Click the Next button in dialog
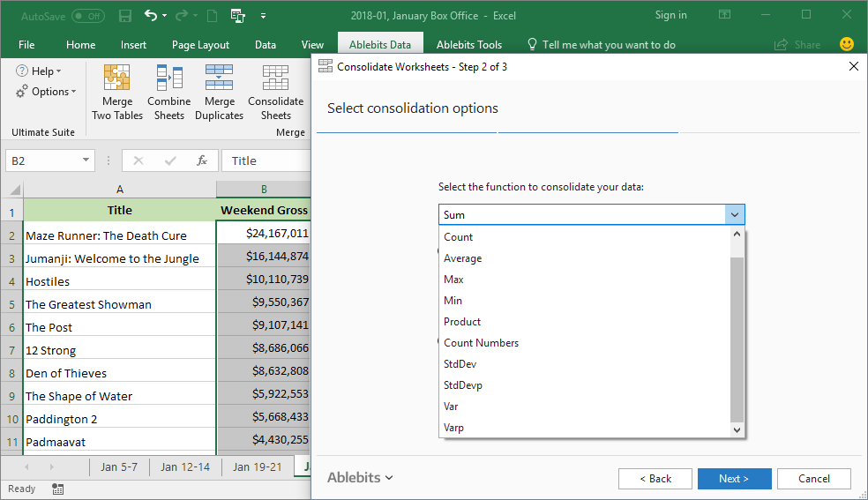 tap(734, 479)
